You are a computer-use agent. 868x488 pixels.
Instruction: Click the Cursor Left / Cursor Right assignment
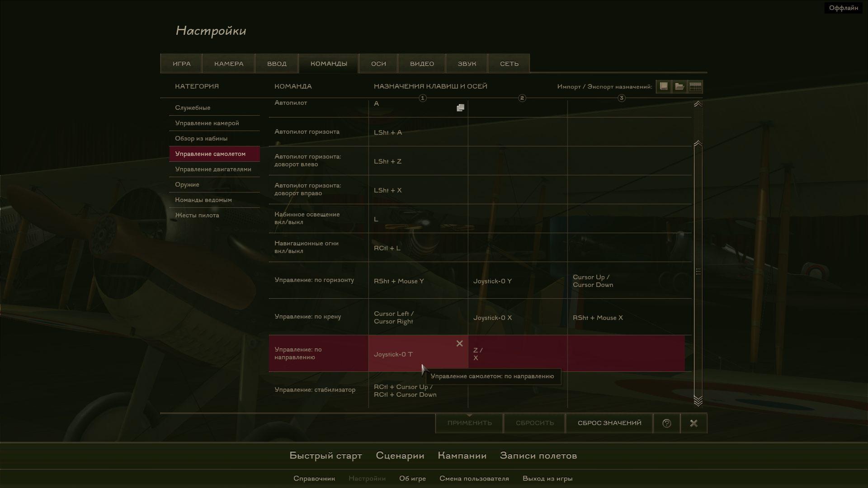418,317
